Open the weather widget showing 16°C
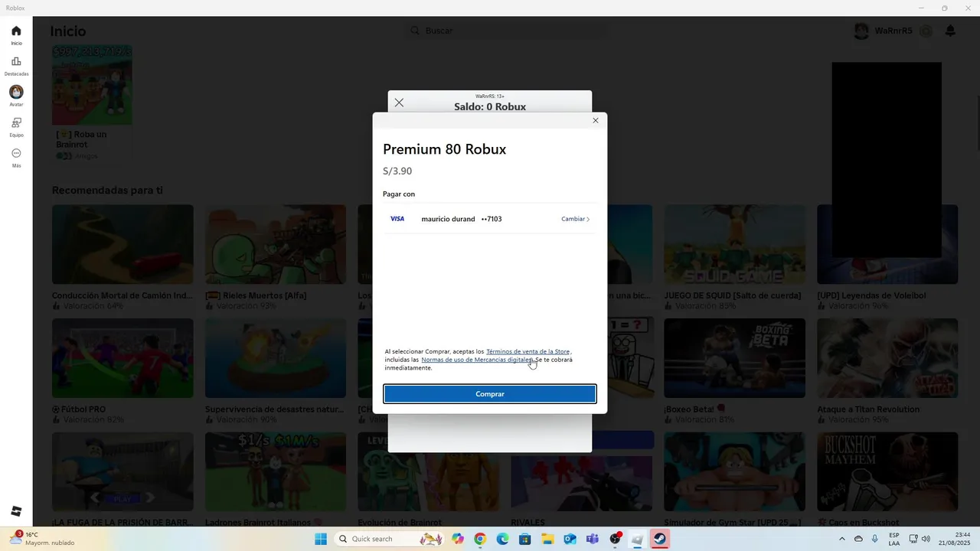980x551 pixels. (x=42, y=539)
